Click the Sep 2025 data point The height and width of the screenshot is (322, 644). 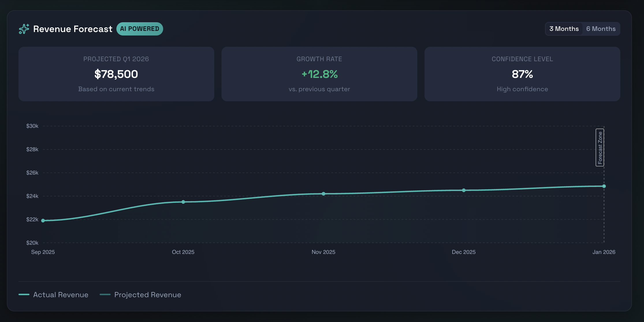pyautogui.click(x=43, y=220)
